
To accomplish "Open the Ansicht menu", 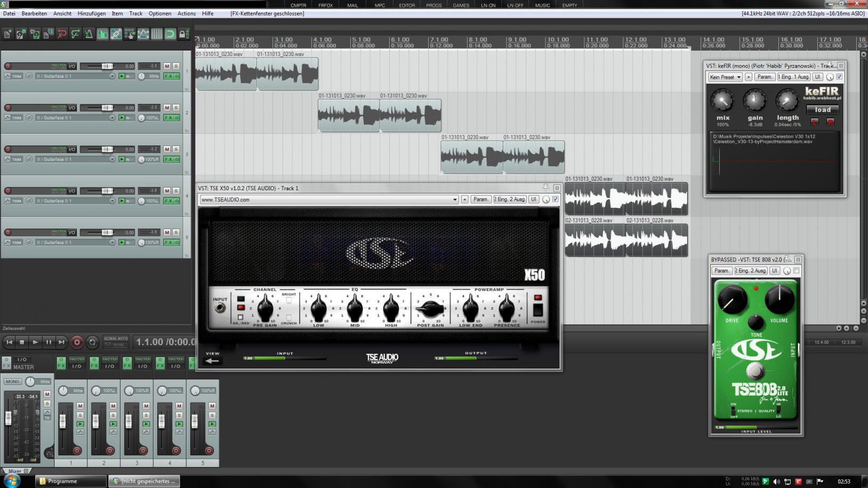I will [62, 13].
